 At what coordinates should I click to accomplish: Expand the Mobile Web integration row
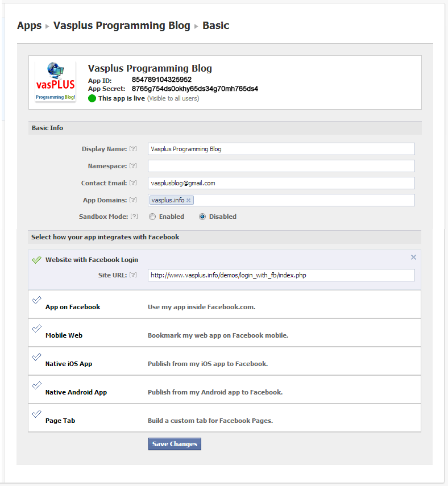pyautogui.click(x=225, y=333)
